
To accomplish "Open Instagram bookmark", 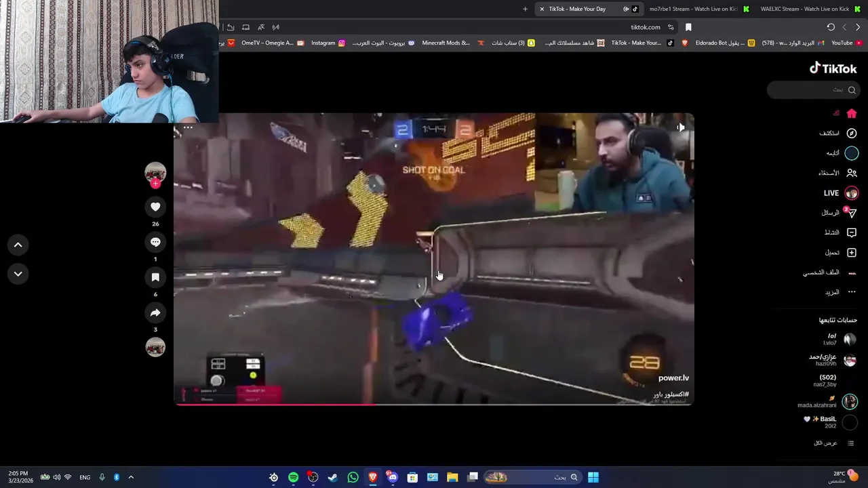I will click(x=328, y=43).
